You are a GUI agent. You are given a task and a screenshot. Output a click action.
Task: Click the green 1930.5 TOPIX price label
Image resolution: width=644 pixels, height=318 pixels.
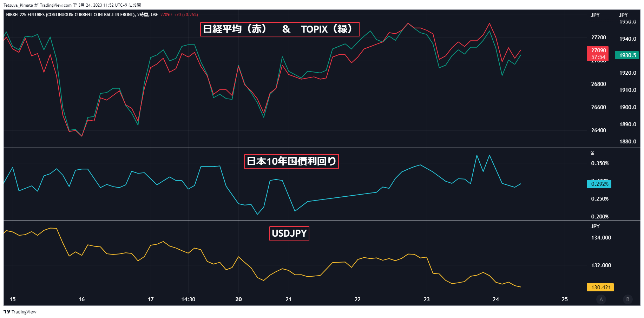coord(627,55)
